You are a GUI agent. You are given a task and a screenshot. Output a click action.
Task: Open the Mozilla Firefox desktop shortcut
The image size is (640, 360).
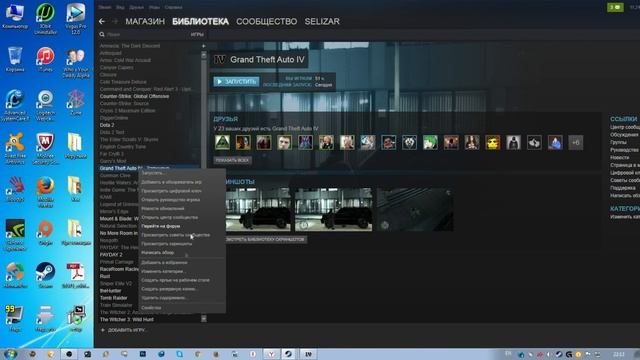pyautogui.click(x=45, y=192)
